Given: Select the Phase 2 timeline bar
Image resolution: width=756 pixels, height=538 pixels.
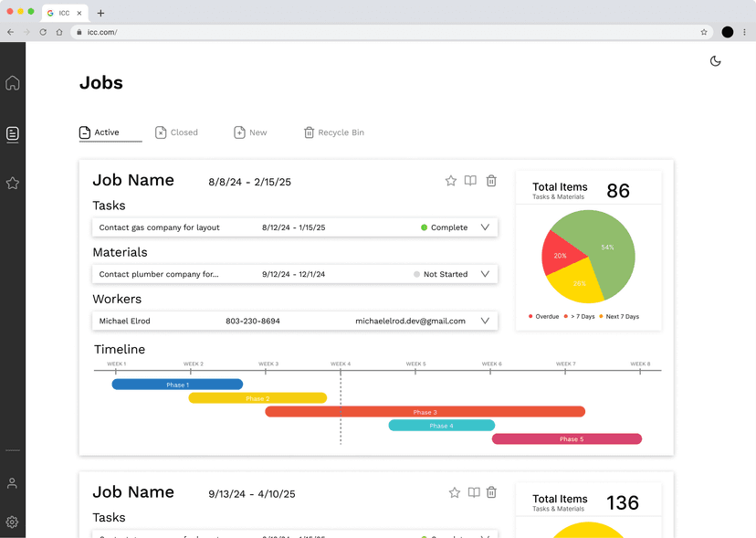Looking at the screenshot, I should [x=257, y=398].
